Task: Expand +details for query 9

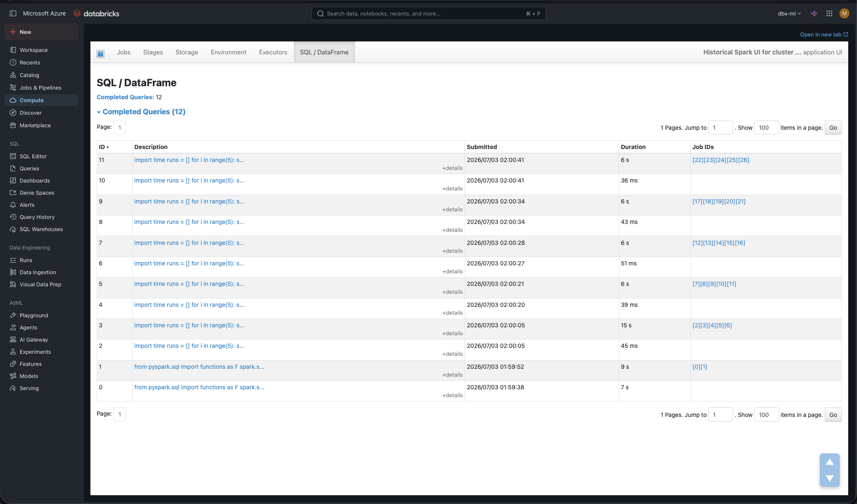Action: pos(452,209)
